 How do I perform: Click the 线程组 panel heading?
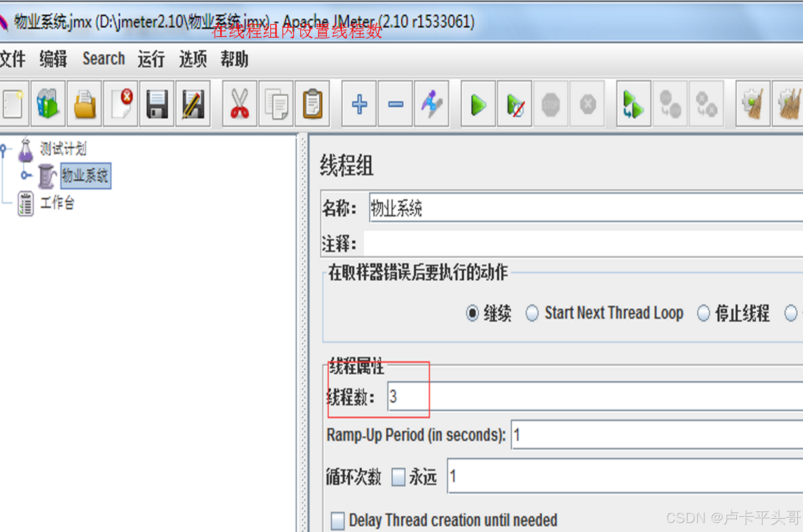(346, 166)
